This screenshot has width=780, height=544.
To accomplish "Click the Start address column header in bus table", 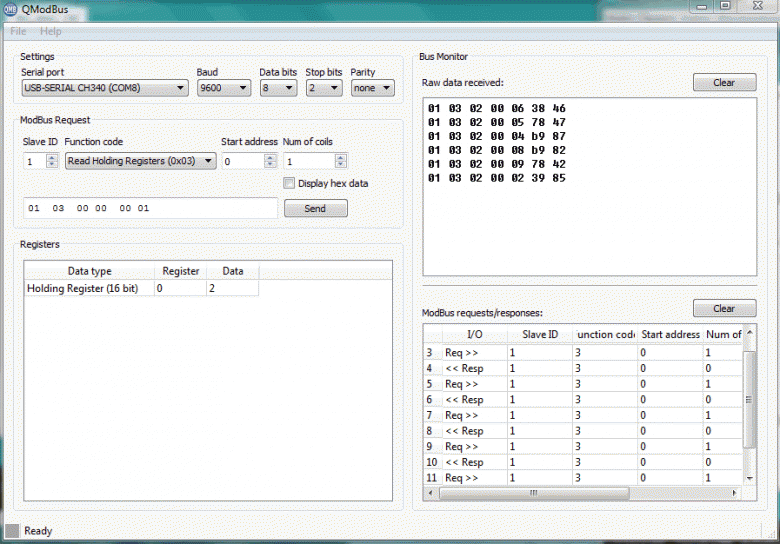I will point(670,335).
